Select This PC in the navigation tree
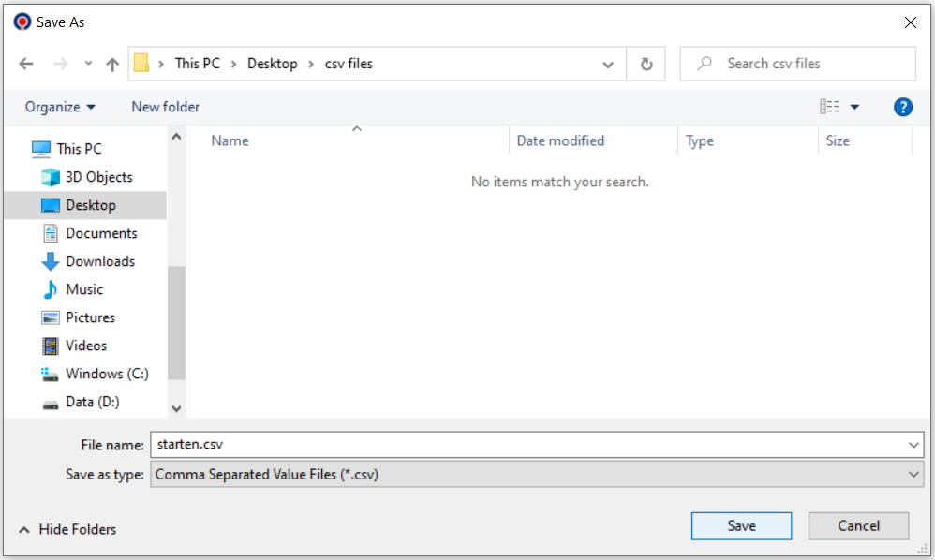The height and width of the screenshot is (560, 935). point(80,148)
